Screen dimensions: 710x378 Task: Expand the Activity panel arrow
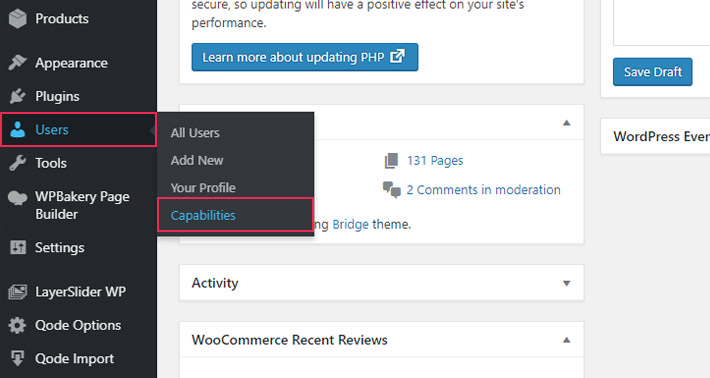[x=566, y=283]
